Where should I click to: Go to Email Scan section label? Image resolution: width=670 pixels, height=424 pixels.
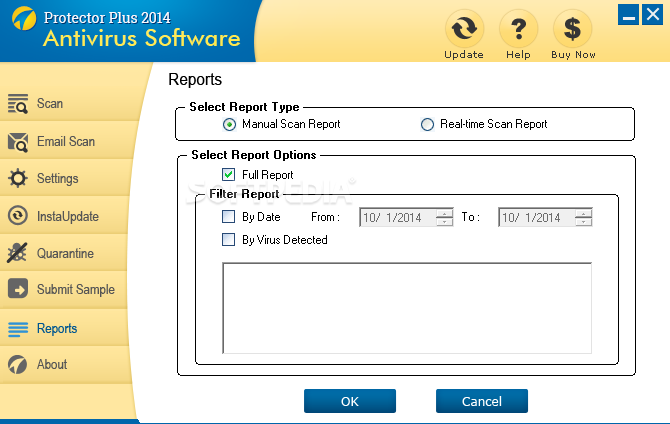pos(66,141)
